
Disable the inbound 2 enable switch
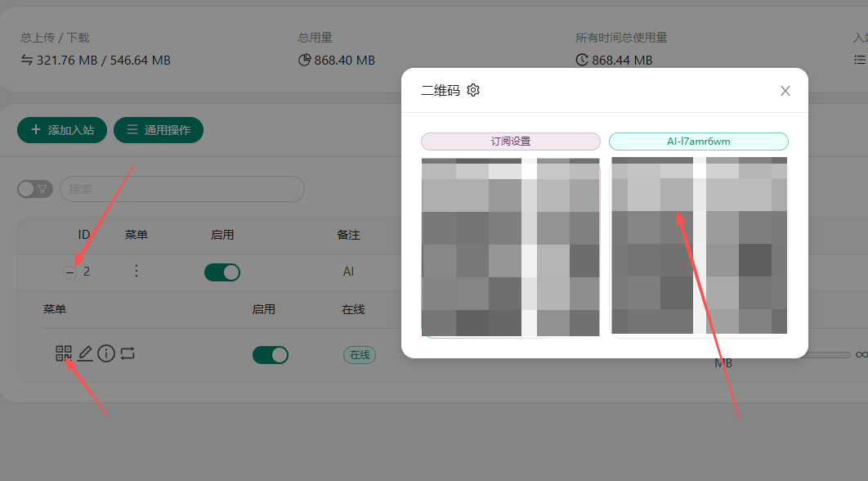(x=222, y=272)
